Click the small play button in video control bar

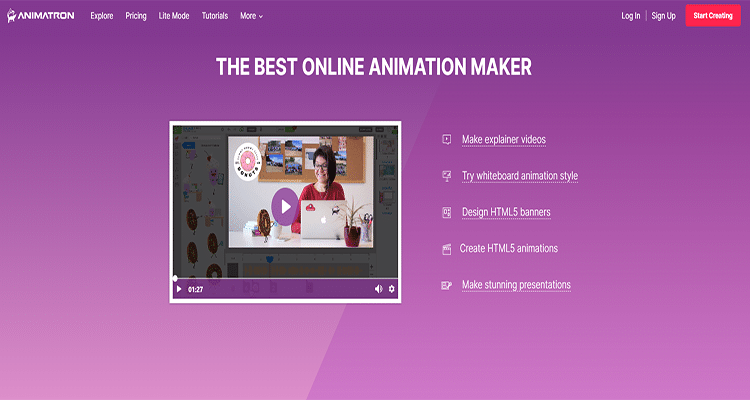(x=179, y=289)
